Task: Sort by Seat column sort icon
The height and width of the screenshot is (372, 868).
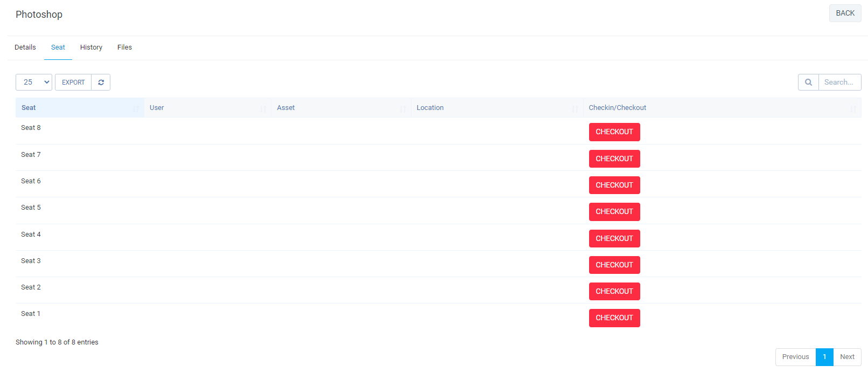Action: pos(136,108)
